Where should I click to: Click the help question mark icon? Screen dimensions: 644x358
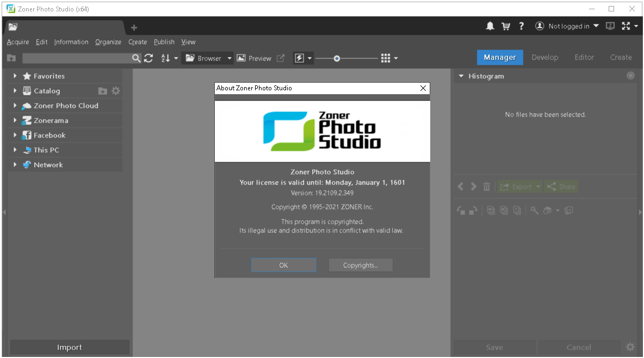[x=521, y=26]
